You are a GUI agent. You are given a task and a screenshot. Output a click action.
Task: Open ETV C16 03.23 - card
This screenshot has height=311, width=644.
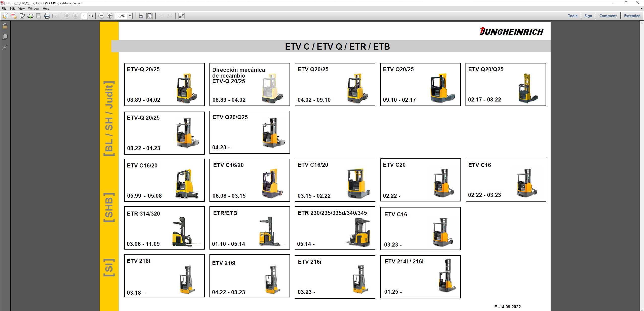(420, 229)
